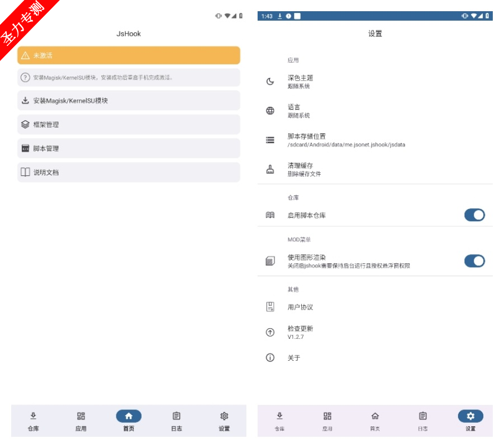Screen dimensions: 504x448
Task: Click the 删除缓存文件 subtitle text
Action: click(304, 174)
